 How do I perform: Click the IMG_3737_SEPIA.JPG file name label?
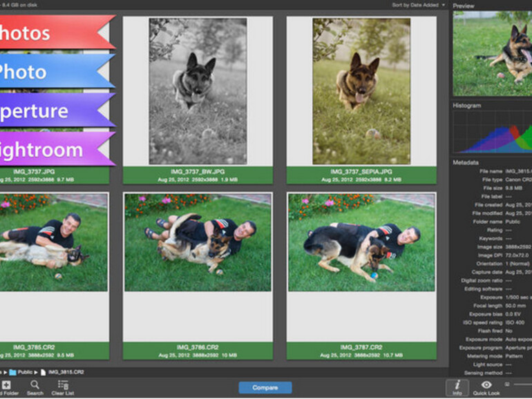pos(361,172)
